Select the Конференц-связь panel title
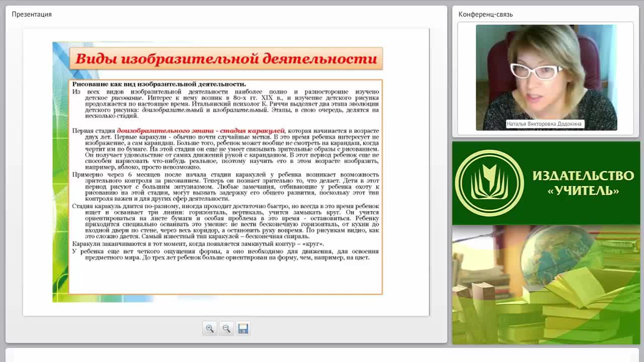 pos(486,14)
